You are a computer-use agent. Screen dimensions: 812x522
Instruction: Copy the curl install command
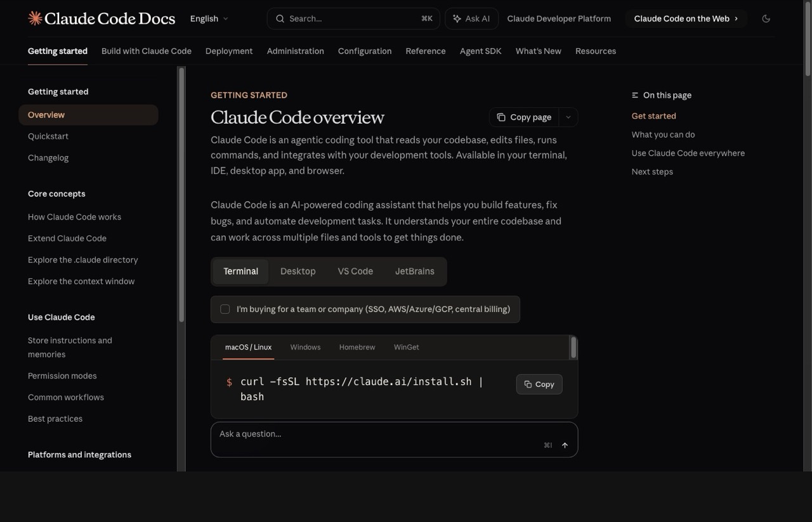(539, 384)
